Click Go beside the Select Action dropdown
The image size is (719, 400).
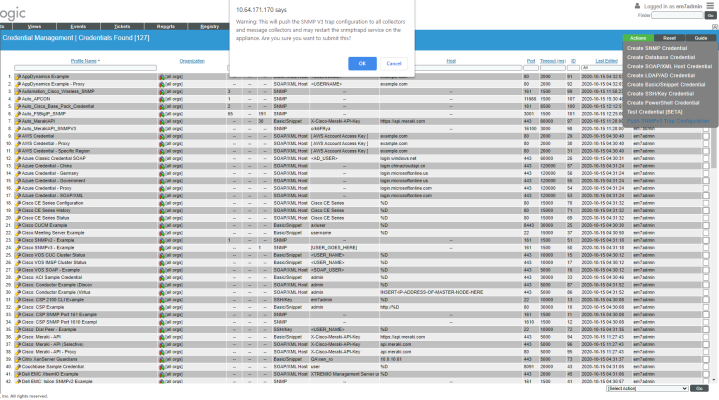click(x=699, y=389)
